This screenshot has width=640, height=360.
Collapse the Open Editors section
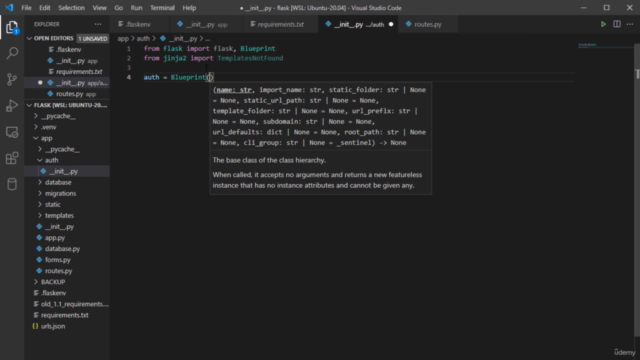pyautogui.click(x=67, y=38)
